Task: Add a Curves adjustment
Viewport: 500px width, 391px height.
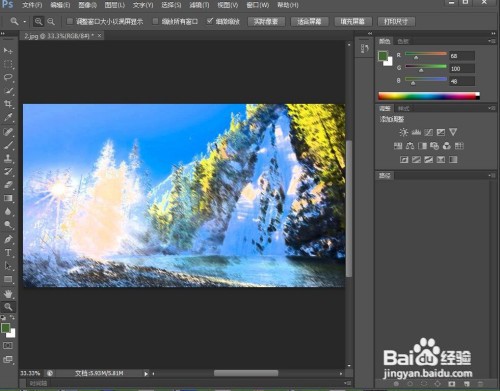Action: [428, 132]
